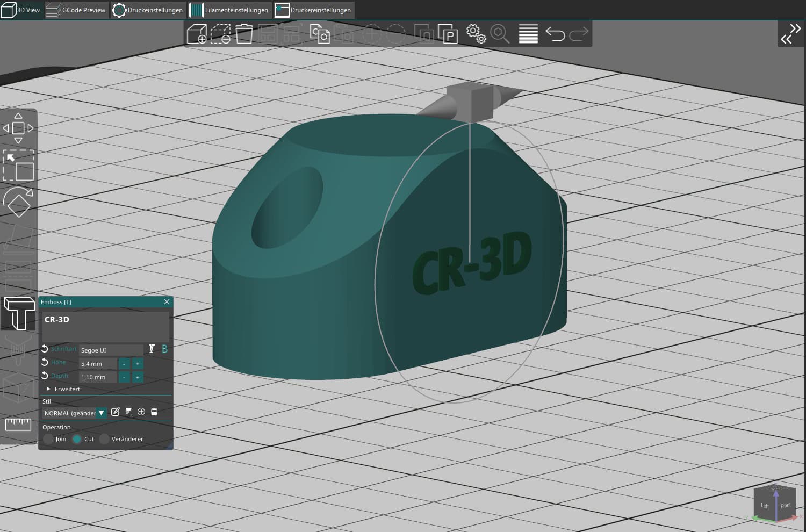Click the Left face of view cube
The height and width of the screenshot is (532, 806).
click(x=765, y=505)
